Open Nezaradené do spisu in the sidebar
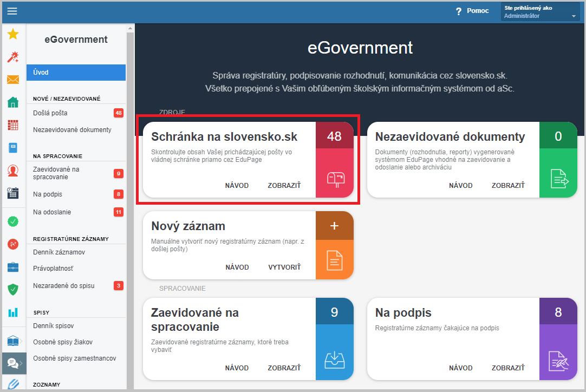Screen dimensions: 586x392 tap(63, 286)
